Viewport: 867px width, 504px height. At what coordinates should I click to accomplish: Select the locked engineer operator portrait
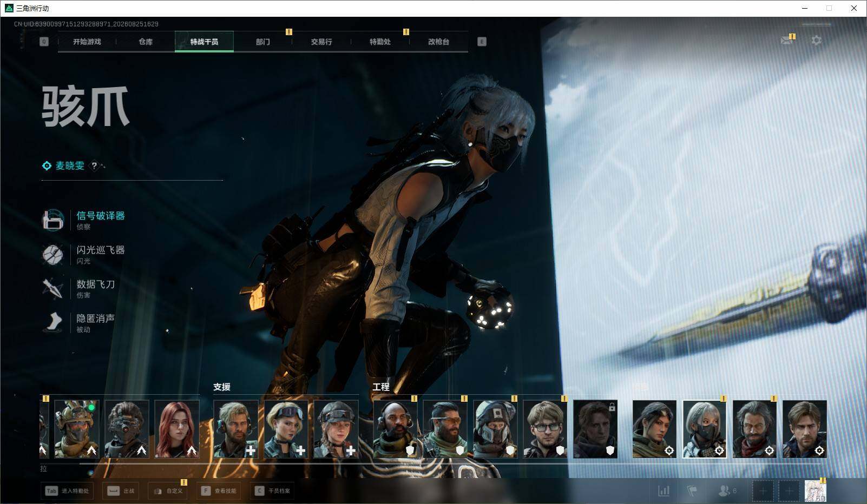click(x=595, y=429)
